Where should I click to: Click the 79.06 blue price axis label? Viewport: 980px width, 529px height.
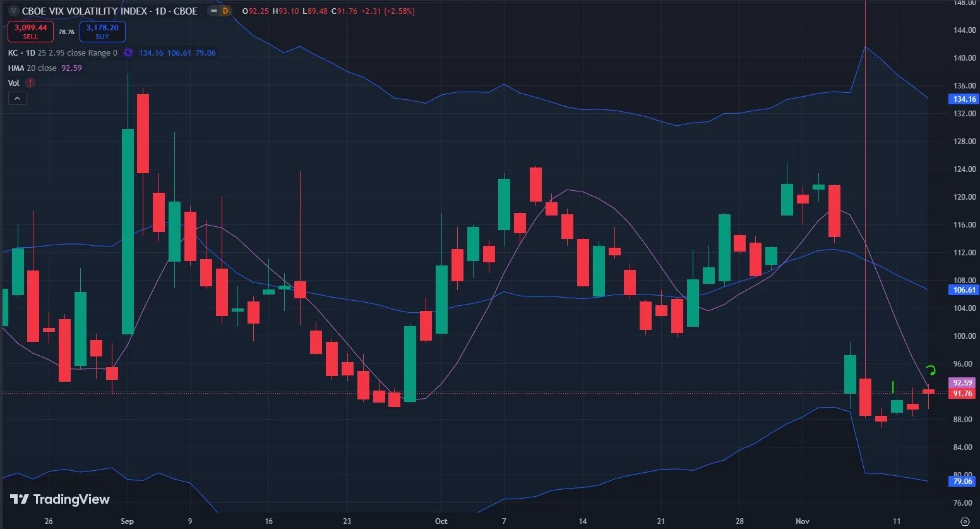[962, 482]
